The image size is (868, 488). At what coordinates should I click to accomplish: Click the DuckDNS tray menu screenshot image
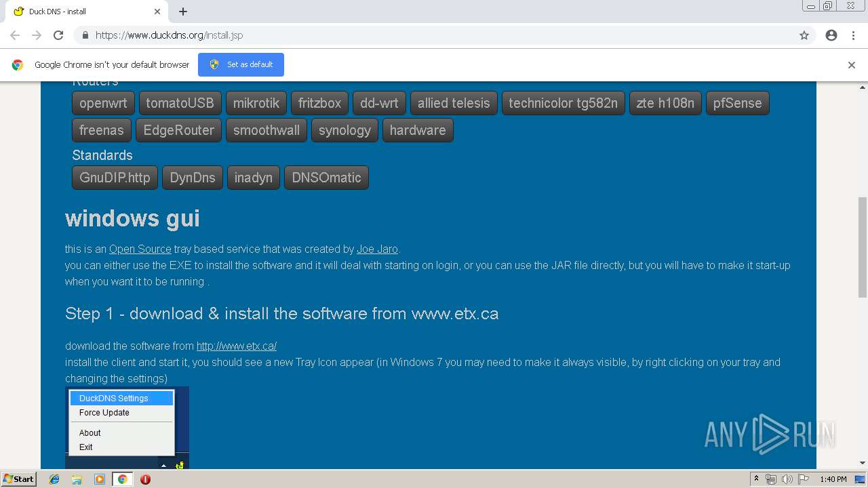point(127,428)
